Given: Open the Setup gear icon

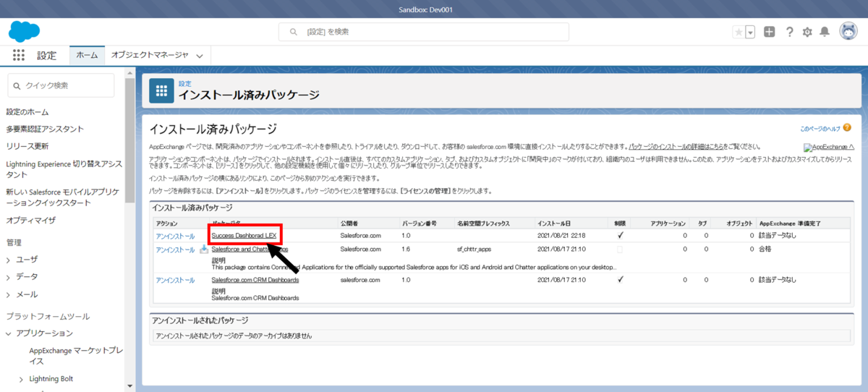Looking at the screenshot, I should (807, 32).
